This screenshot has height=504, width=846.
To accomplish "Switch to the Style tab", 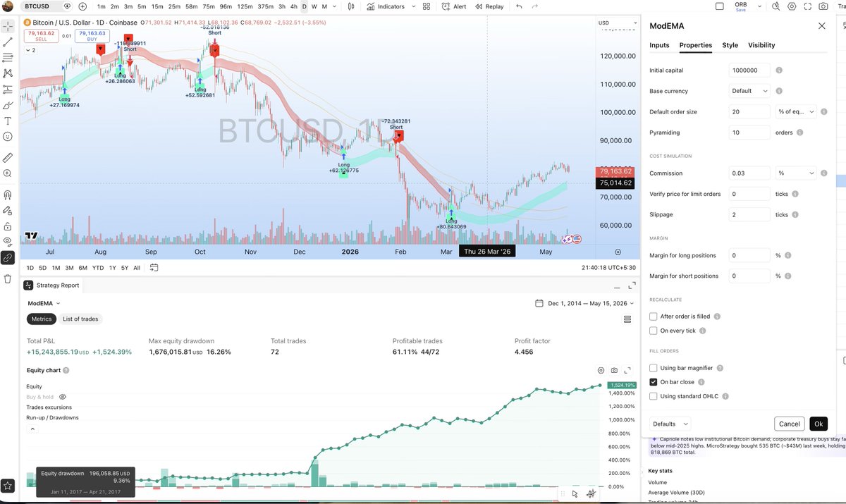I will 730,45.
